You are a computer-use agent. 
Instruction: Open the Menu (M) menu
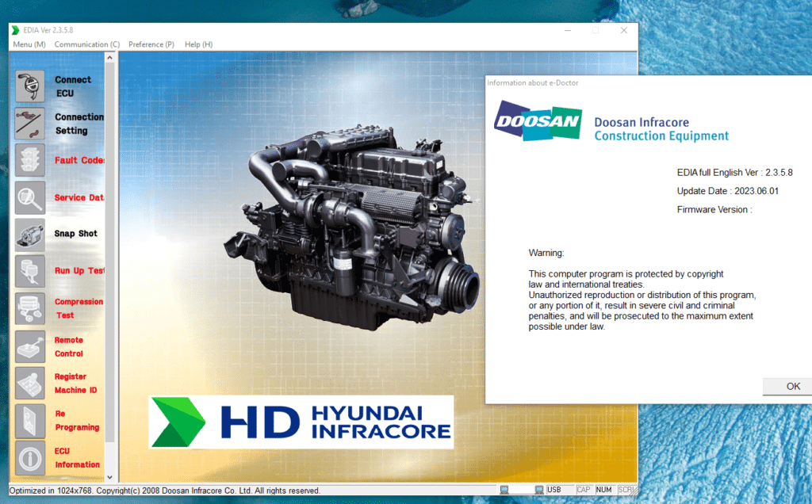(29, 44)
